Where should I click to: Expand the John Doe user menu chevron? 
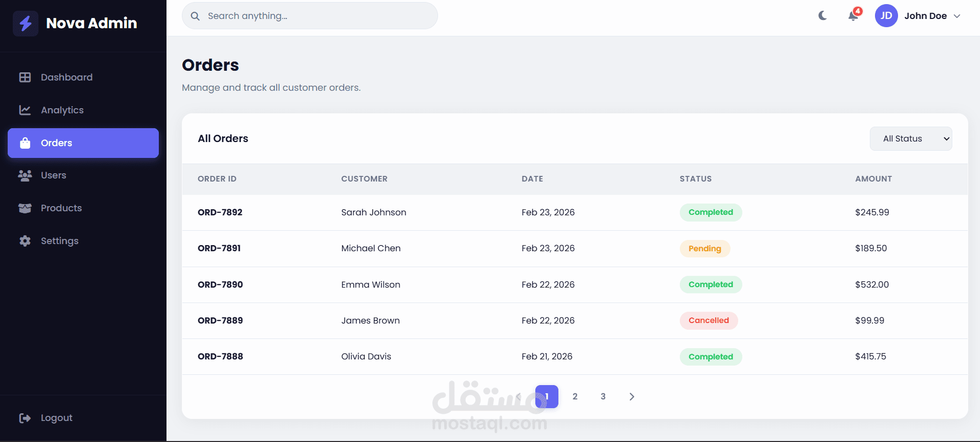pyautogui.click(x=957, y=16)
